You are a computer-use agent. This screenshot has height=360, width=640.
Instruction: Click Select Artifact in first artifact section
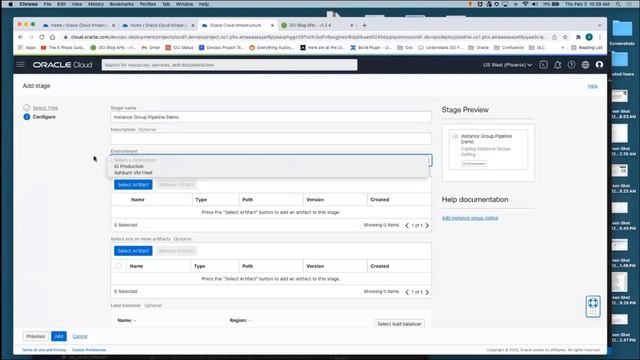click(x=133, y=185)
